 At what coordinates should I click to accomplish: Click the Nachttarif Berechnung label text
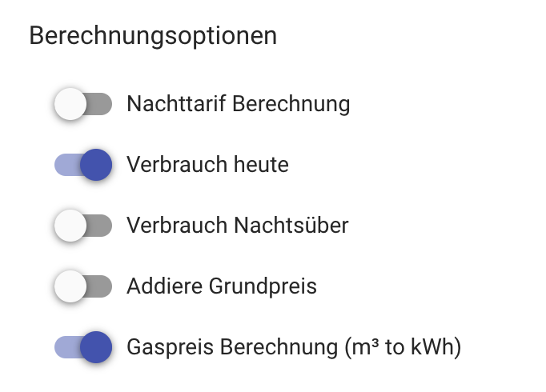click(238, 105)
